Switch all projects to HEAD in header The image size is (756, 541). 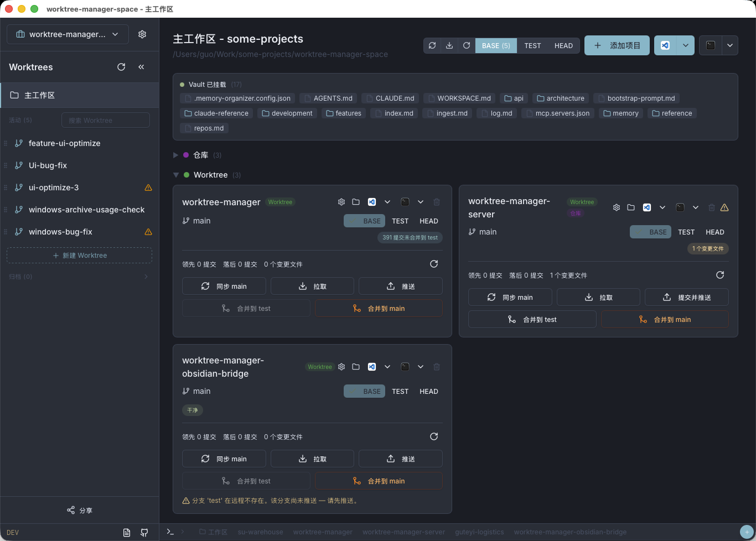[x=563, y=45]
